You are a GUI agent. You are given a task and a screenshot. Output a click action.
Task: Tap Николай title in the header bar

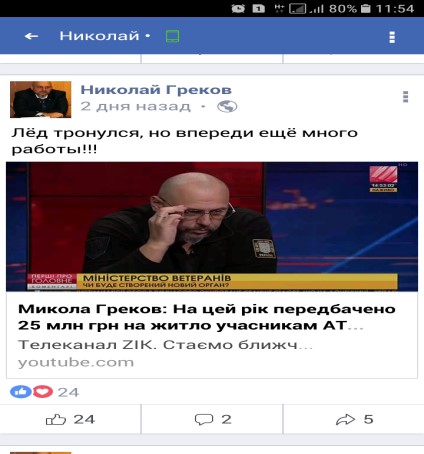coord(99,36)
